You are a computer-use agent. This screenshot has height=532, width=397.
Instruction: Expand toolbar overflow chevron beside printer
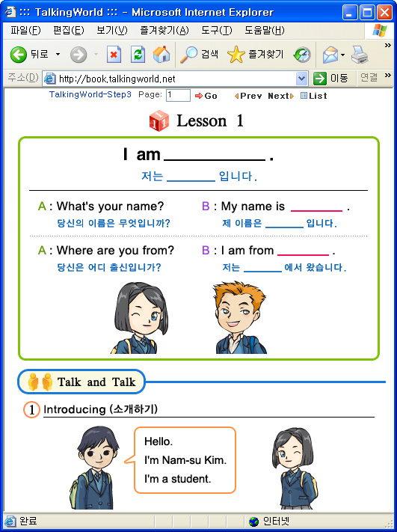(x=387, y=46)
